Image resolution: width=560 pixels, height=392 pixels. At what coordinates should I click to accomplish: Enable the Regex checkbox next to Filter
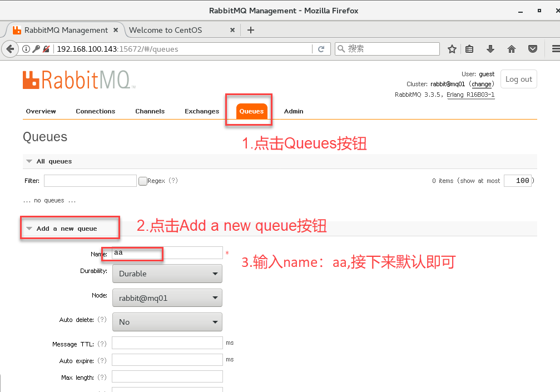142,180
